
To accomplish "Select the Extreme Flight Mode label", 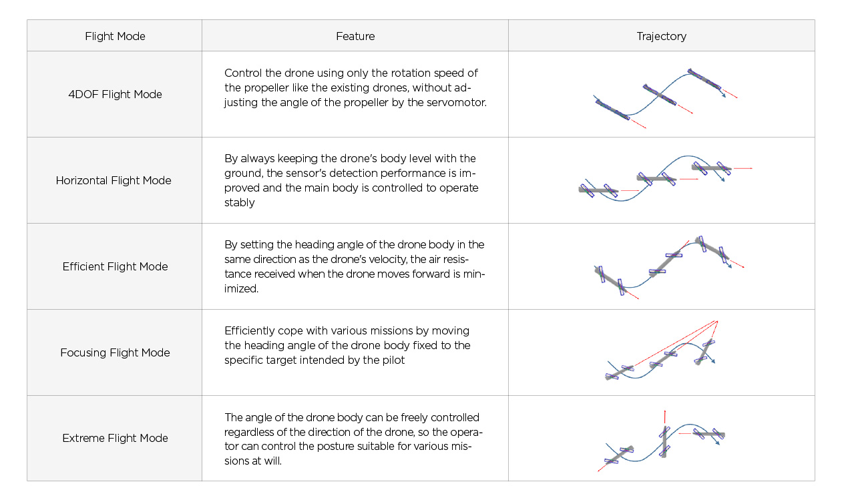I will coord(115,438).
